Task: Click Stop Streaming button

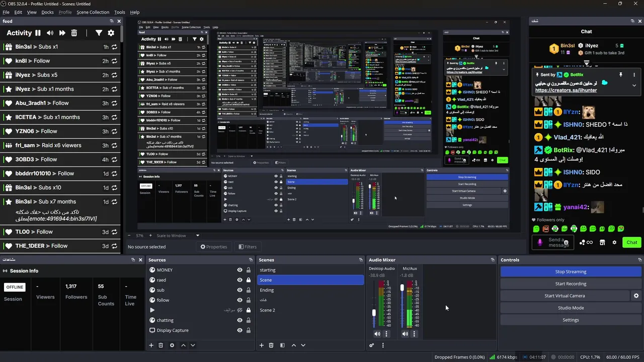Action: [x=571, y=271]
